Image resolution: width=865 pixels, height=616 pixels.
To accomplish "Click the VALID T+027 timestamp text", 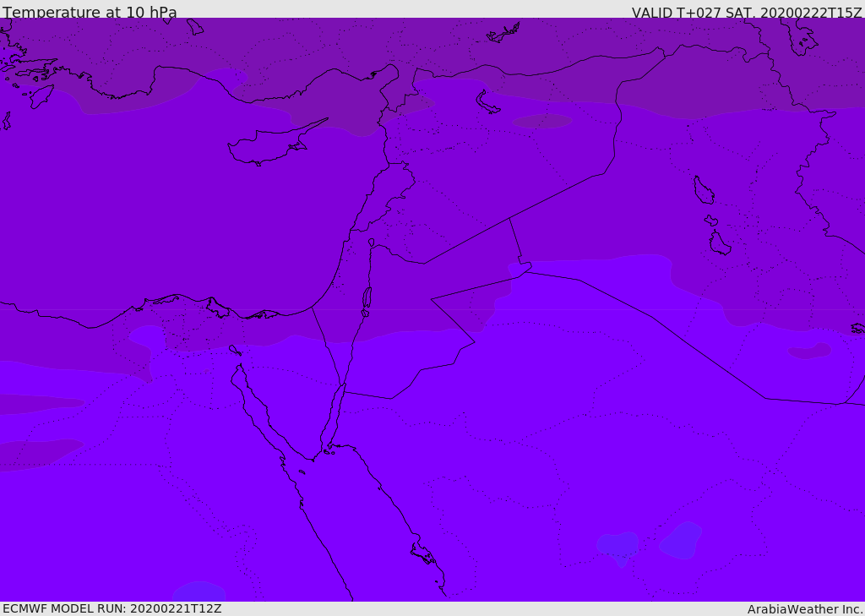I will (747, 13).
